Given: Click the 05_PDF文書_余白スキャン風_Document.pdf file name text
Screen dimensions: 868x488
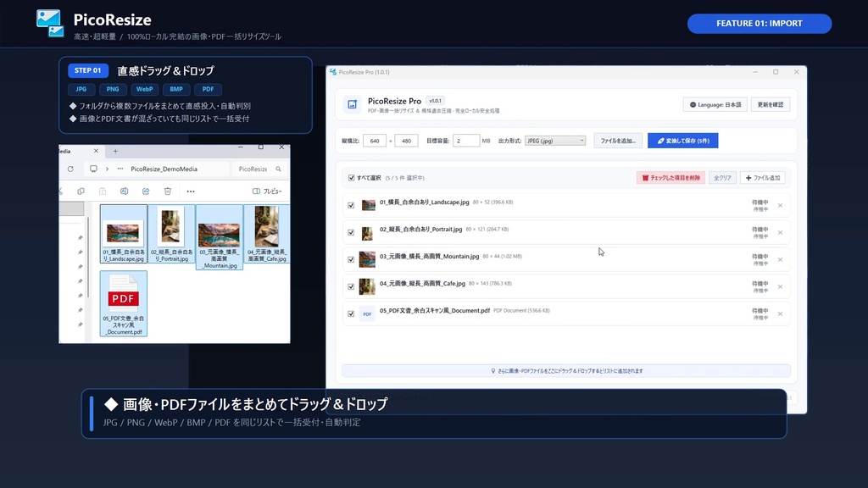Looking at the screenshot, I should coord(435,310).
